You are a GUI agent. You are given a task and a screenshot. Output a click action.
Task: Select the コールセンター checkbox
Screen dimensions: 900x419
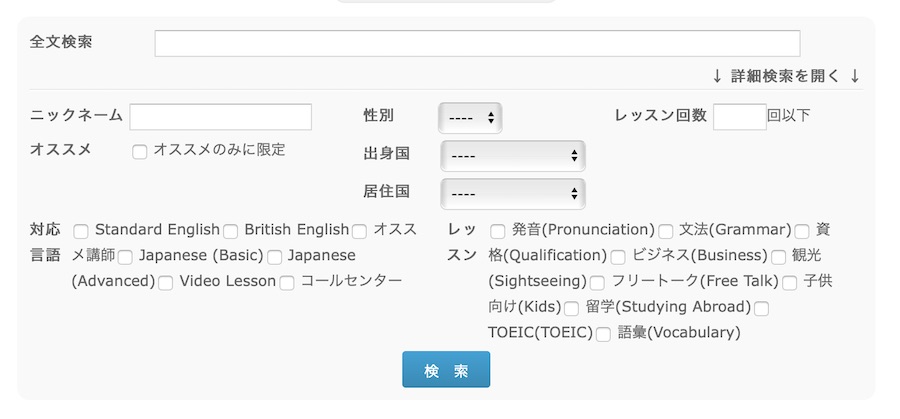click(287, 283)
